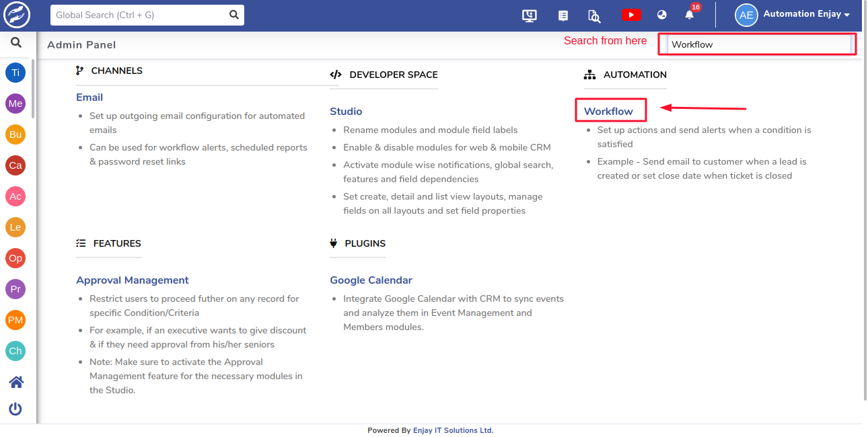
Task: Open the telephony monitor icon
Action: click(x=530, y=15)
